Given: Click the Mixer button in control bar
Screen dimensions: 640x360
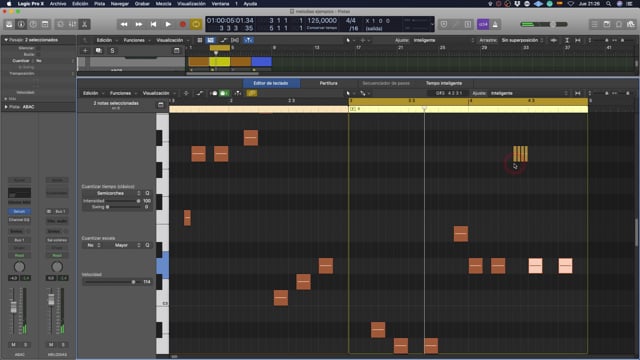Looking at the screenshot, I should coord(72,24).
